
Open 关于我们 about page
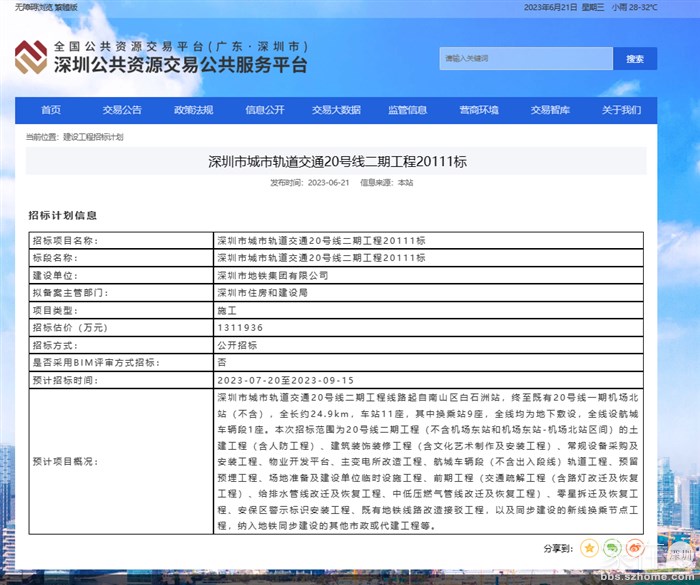(621, 110)
